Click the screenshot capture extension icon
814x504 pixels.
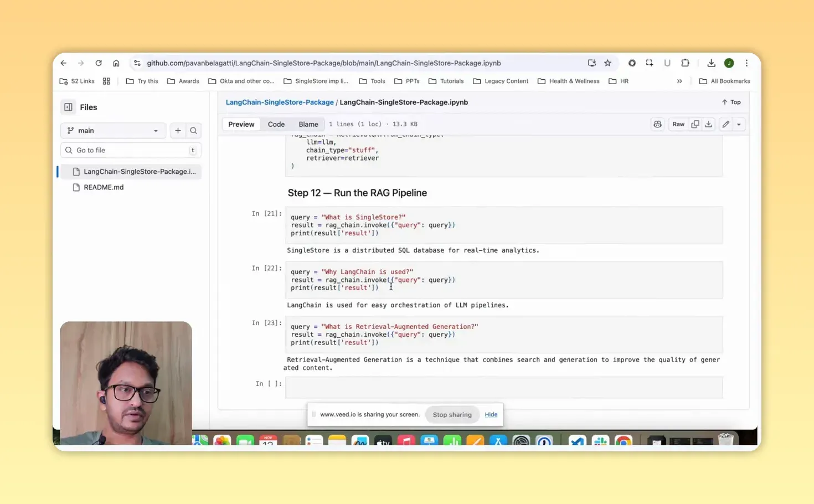pos(650,63)
